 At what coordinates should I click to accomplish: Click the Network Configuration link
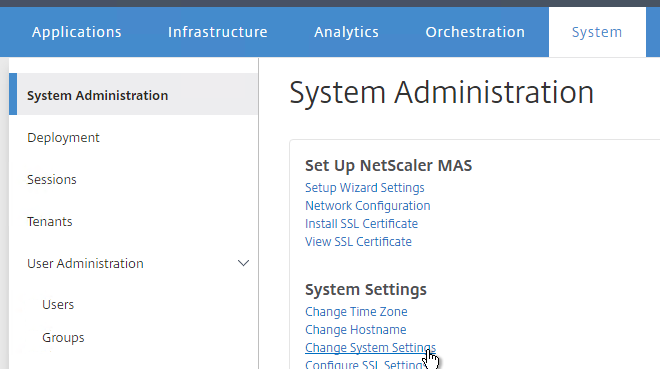coord(367,206)
